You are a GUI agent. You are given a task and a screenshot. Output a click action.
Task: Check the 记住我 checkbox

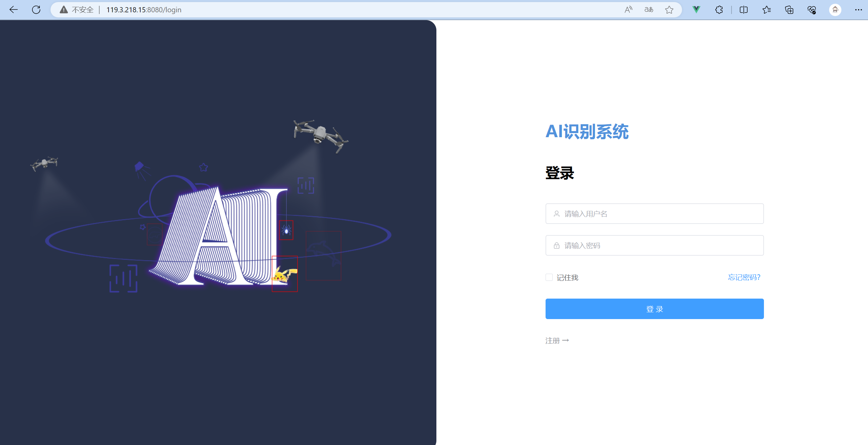(549, 277)
